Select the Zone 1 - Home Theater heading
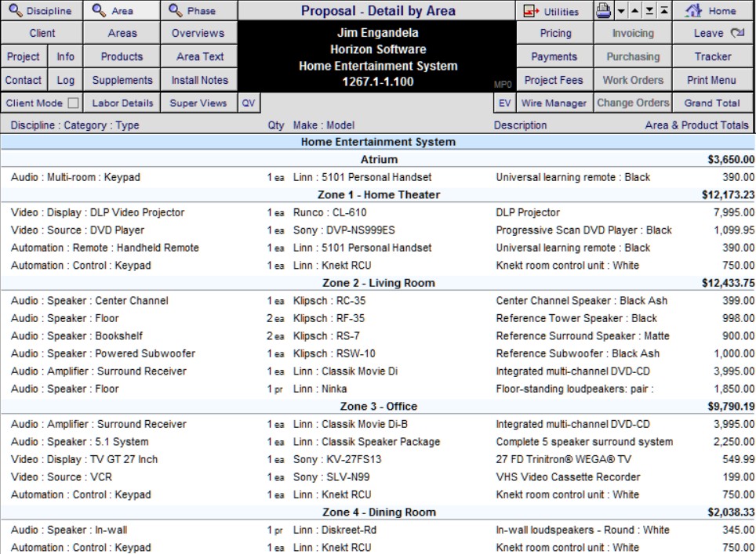 pyautogui.click(x=379, y=194)
